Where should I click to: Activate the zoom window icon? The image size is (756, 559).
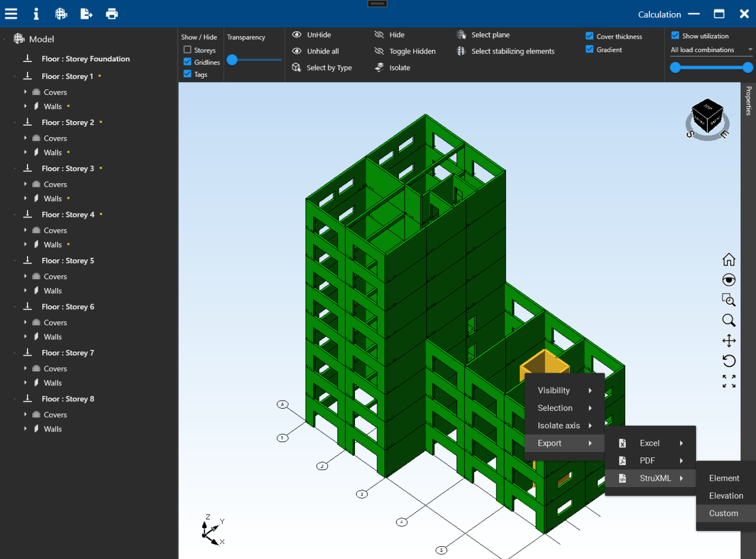pos(729,300)
